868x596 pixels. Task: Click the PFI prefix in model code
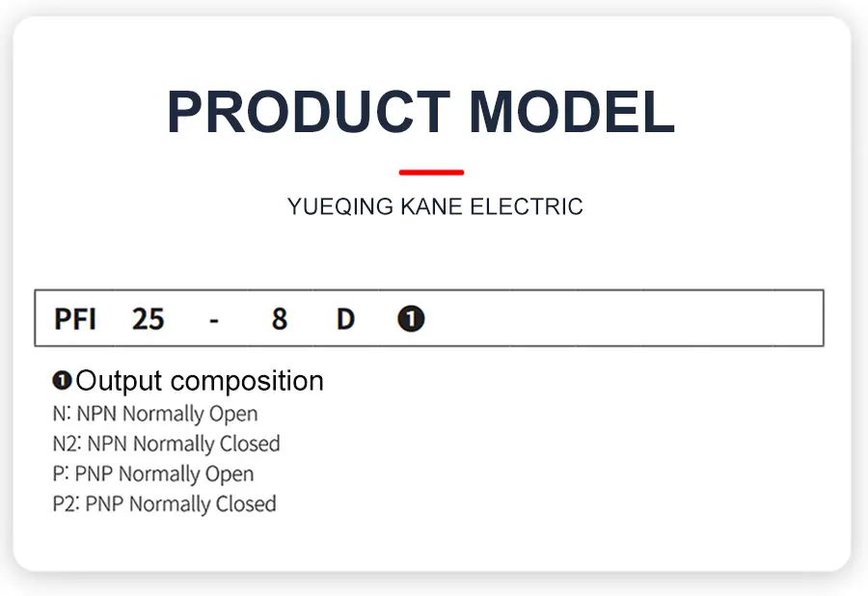[x=75, y=319]
